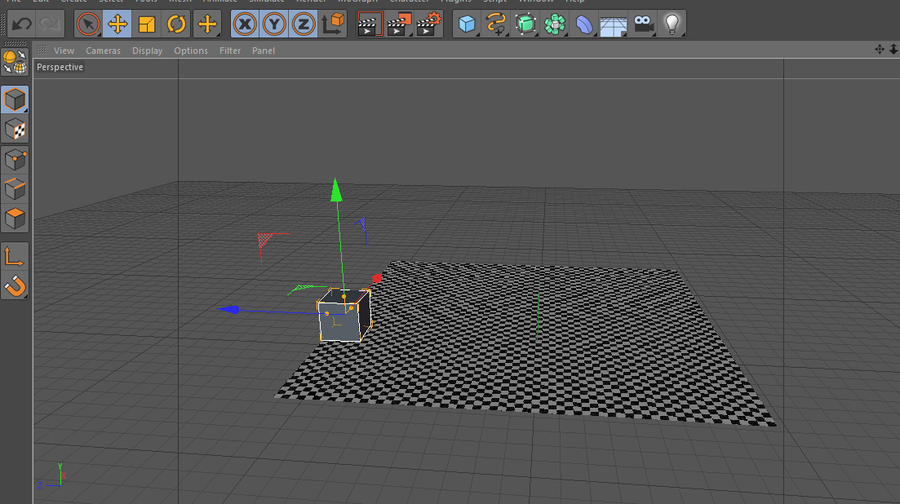Viewport: 900px width, 504px height.
Task: Toggle the X axis lock
Action: coord(245,24)
